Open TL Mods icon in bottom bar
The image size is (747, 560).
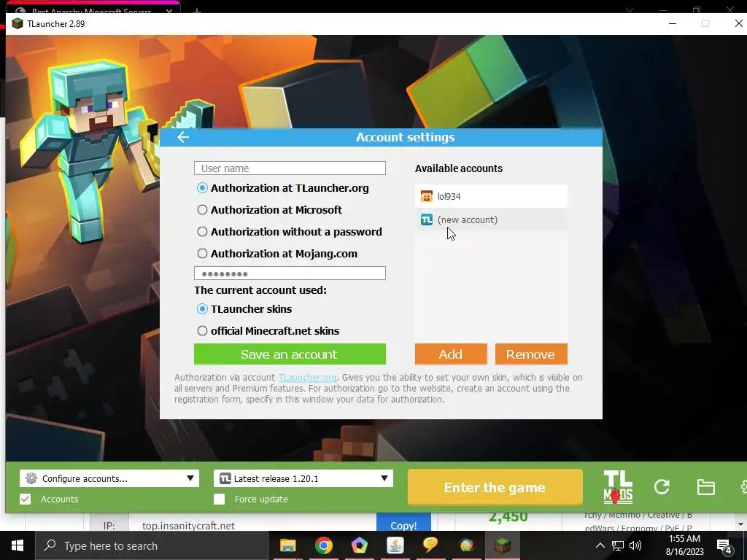click(x=618, y=487)
